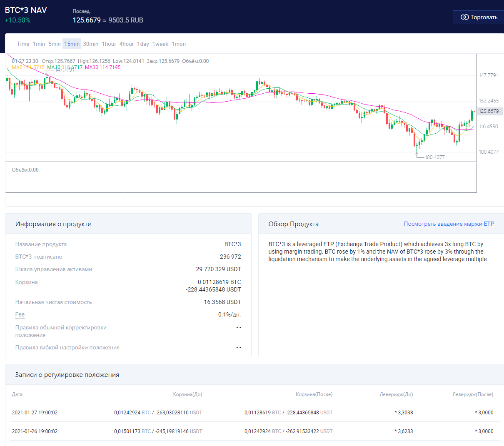Set chart to 1week timeframe
This screenshot has width=504, height=446.
[160, 44]
